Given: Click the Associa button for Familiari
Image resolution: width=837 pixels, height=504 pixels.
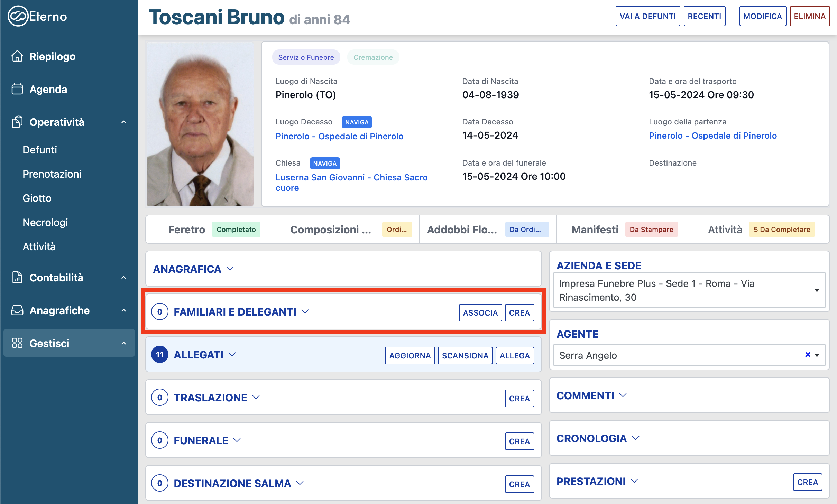Looking at the screenshot, I should (x=480, y=312).
